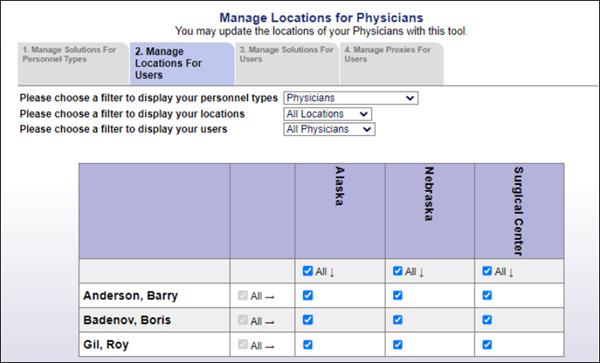Switch to tab 3 Manage Solutions For Users
The image size is (600, 363).
pyautogui.click(x=287, y=63)
